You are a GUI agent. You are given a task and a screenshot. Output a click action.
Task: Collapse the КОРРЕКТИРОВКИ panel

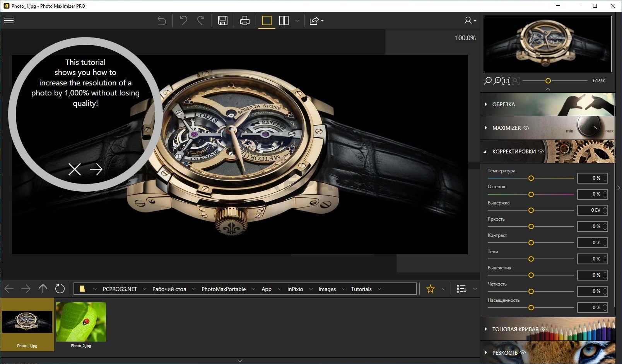pos(485,151)
